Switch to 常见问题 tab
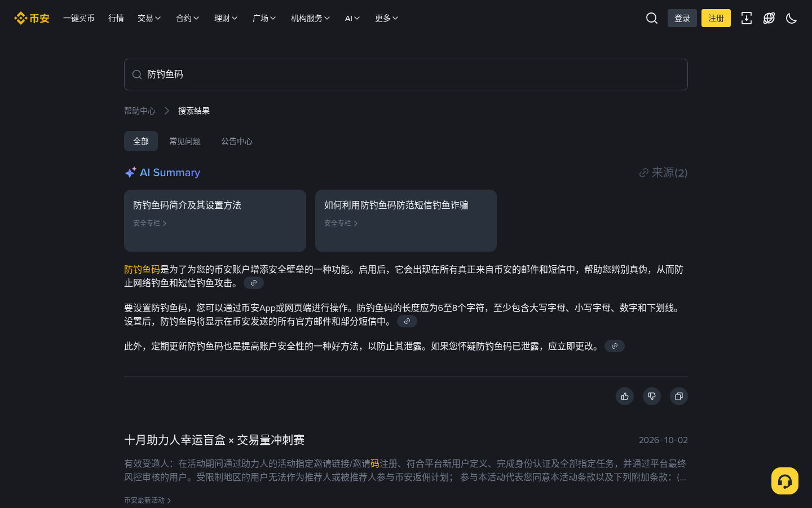The image size is (812, 508). pyautogui.click(x=185, y=141)
